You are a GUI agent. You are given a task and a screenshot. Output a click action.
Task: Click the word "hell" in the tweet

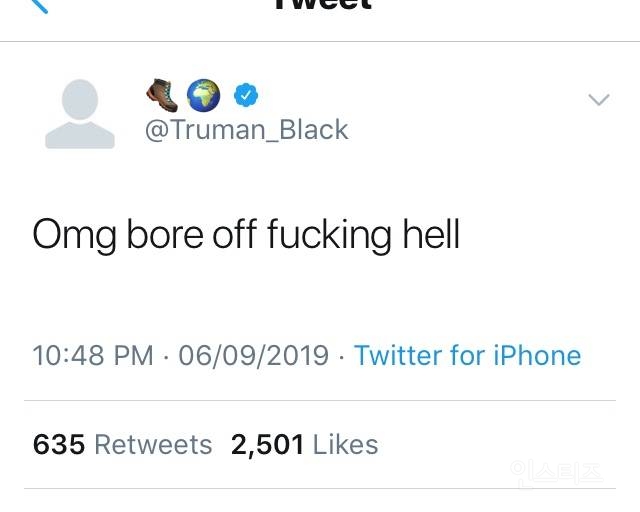tap(430, 234)
